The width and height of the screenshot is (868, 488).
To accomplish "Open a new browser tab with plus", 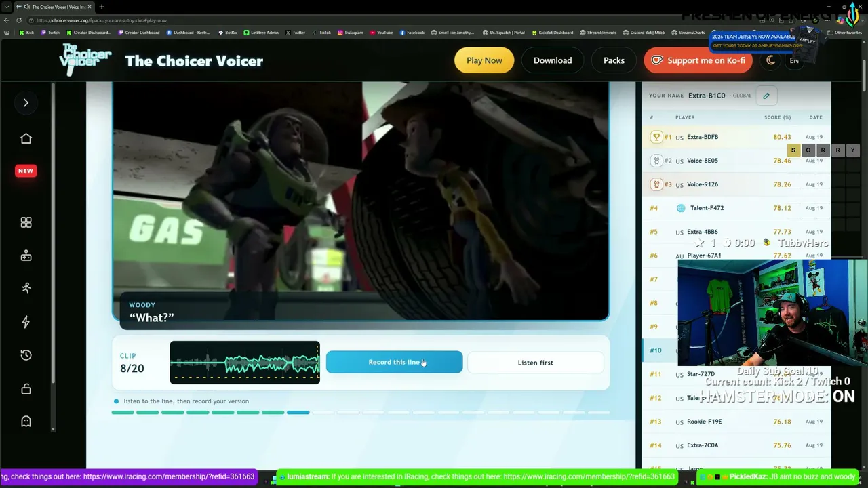I will click(x=101, y=7).
